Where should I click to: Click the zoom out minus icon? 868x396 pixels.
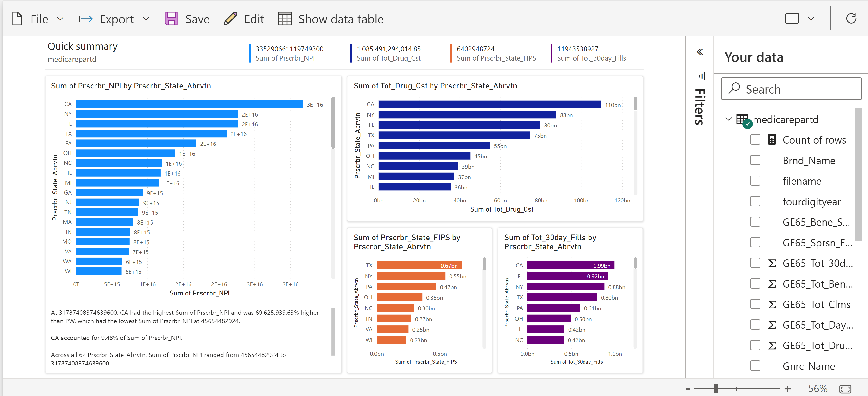688,389
